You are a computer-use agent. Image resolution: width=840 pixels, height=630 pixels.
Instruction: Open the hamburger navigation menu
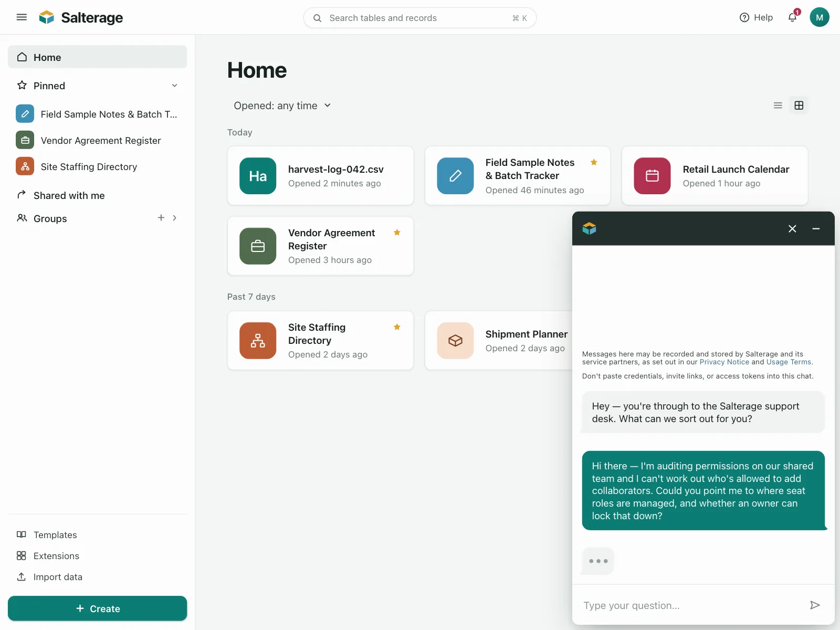[22, 17]
